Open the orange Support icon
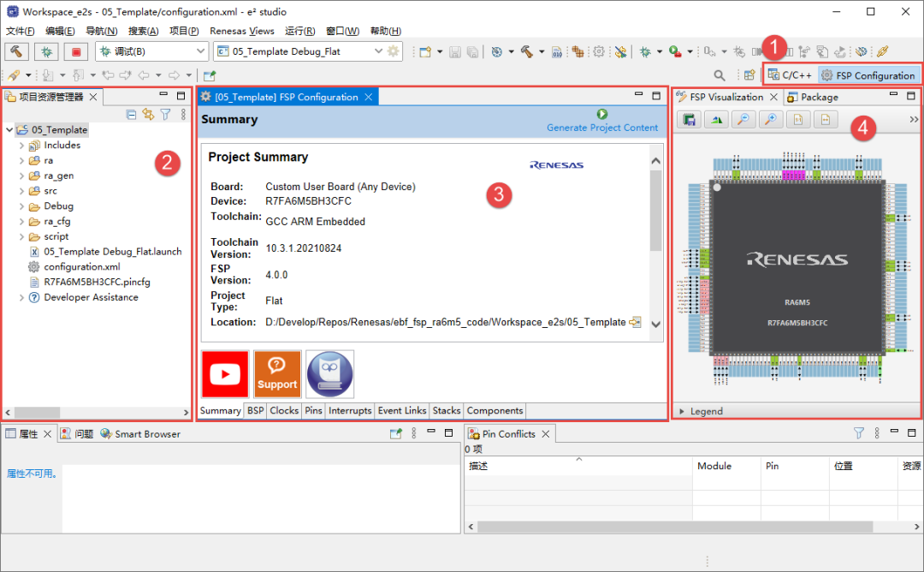 277,374
